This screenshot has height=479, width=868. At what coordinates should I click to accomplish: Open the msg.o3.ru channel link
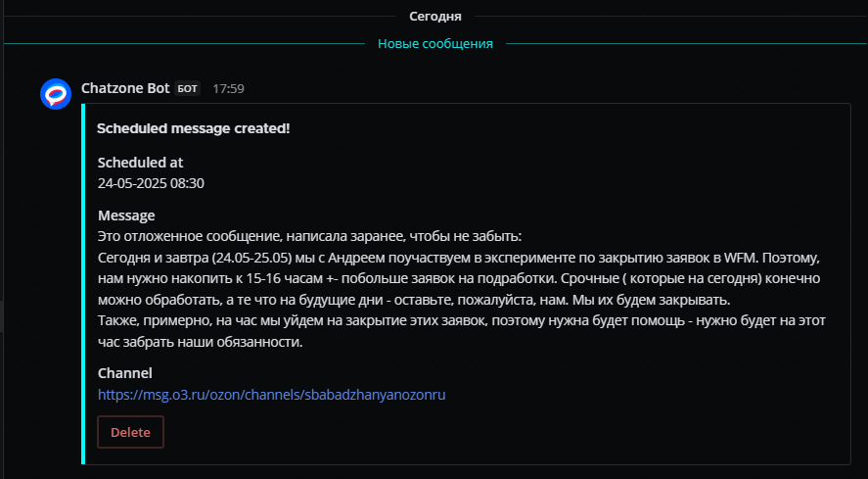(272, 395)
